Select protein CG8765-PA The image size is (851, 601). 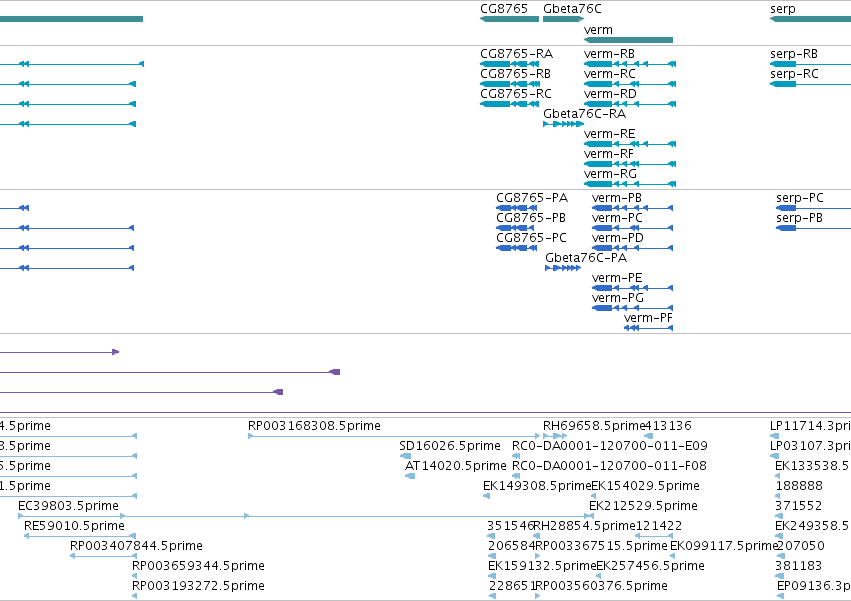(532, 198)
